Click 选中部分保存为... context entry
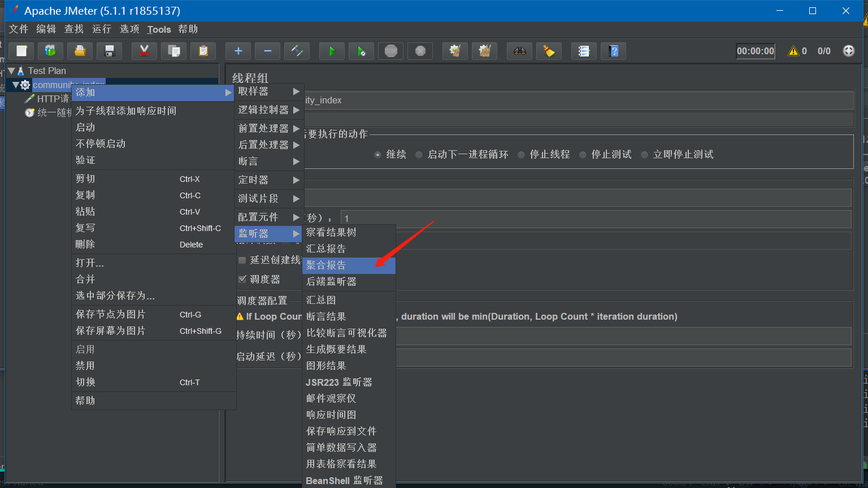 (x=153, y=295)
